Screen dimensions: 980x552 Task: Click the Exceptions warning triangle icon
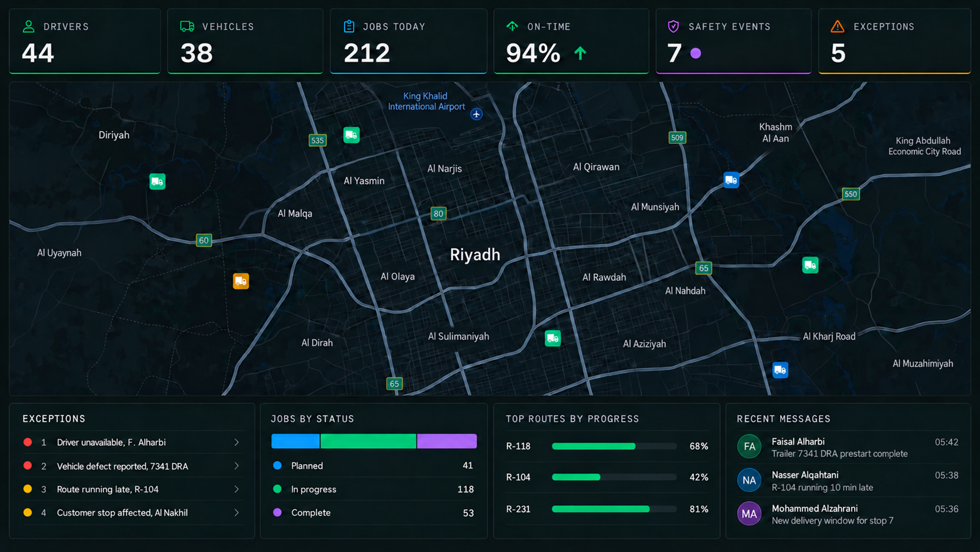837,27
